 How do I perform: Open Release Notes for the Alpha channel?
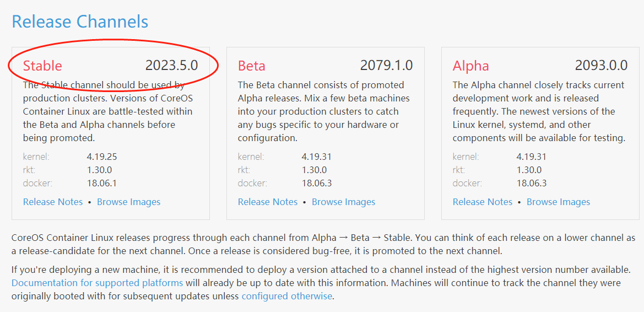[x=483, y=202]
